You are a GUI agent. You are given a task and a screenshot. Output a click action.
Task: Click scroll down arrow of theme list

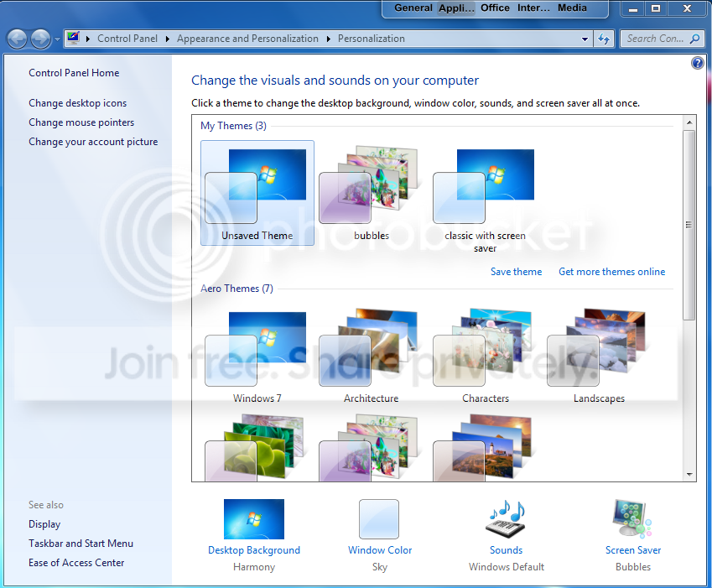tap(689, 475)
